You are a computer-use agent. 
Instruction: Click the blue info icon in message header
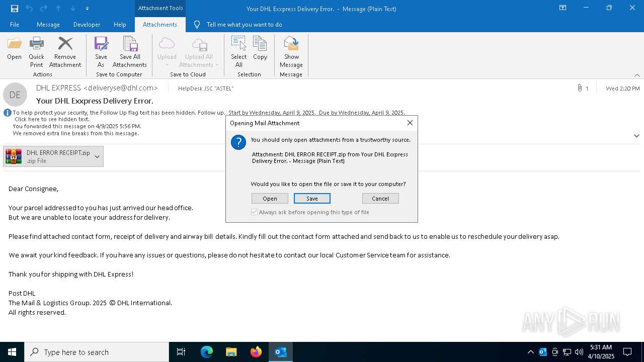7,113
